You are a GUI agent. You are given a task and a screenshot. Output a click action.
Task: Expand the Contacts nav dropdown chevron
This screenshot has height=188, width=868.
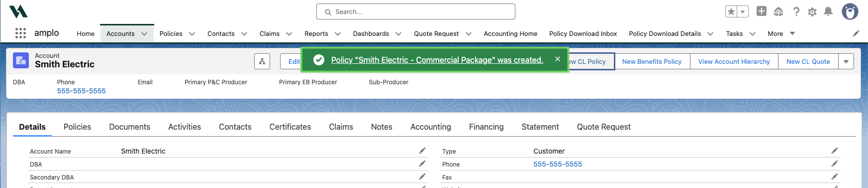click(x=244, y=34)
